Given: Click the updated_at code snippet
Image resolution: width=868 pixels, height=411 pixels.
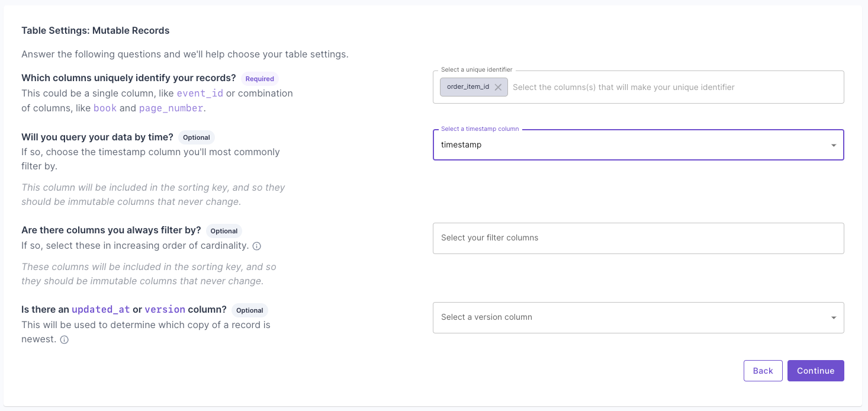Looking at the screenshot, I should click(x=100, y=309).
